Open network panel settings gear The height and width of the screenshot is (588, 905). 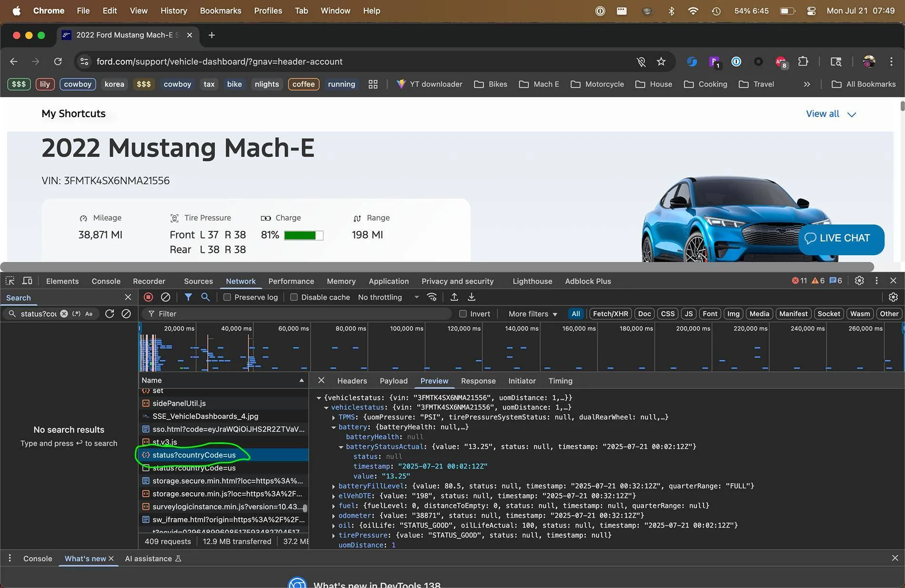point(893,297)
